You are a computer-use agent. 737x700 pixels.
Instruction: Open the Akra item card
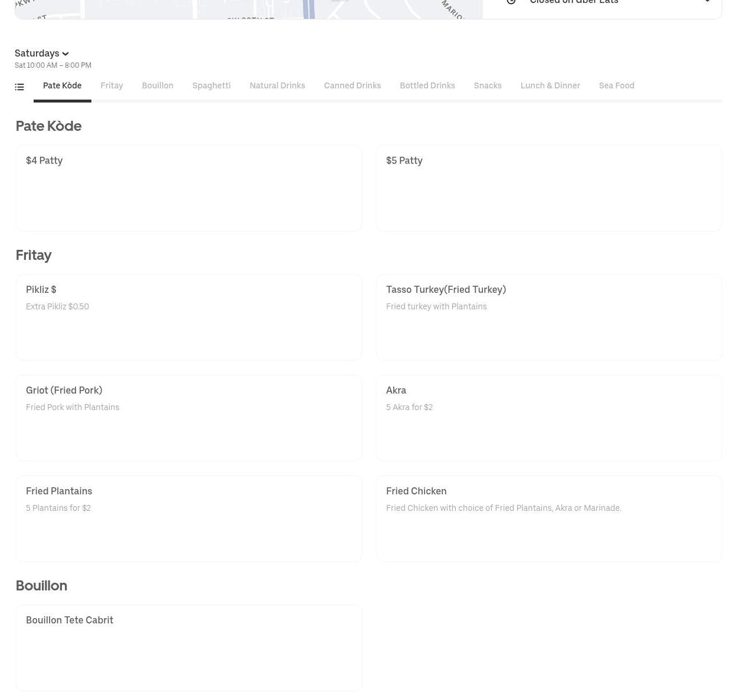tap(549, 418)
